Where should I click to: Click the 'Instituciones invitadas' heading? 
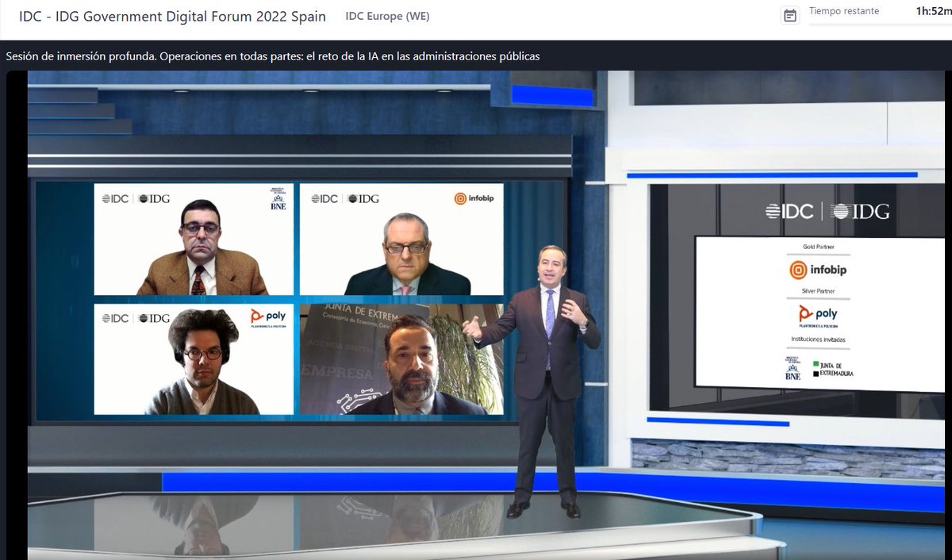coord(819,339)
